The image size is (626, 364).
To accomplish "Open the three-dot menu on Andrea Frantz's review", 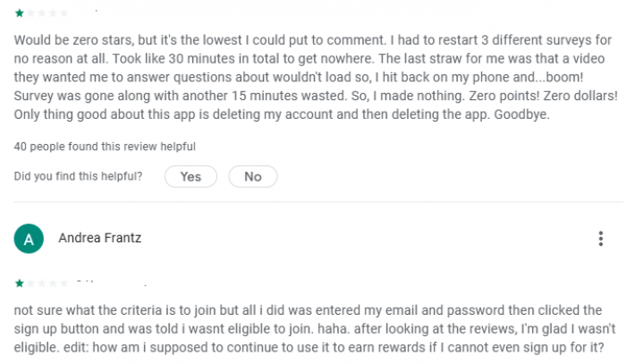I will click(600, 239).
